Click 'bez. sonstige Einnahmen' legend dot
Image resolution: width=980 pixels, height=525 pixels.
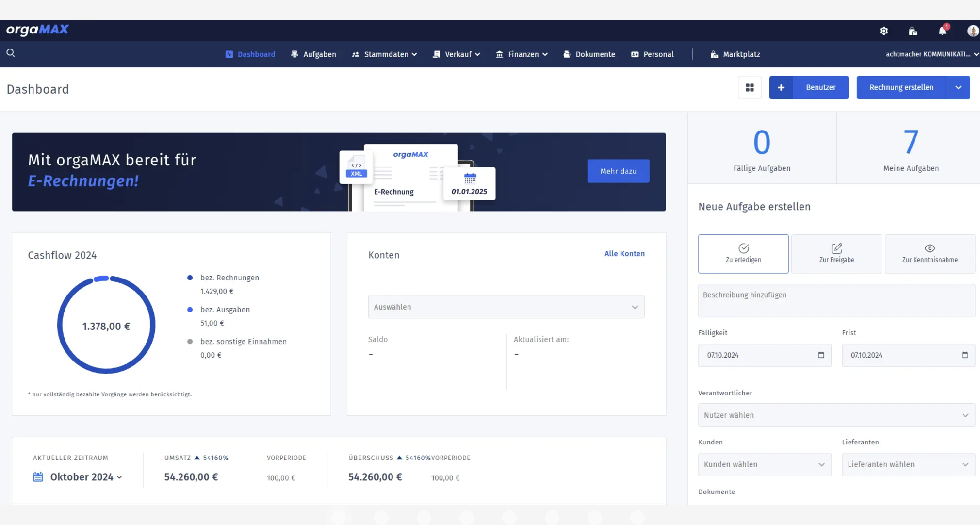pyautogui.click(x=190, y=342)
